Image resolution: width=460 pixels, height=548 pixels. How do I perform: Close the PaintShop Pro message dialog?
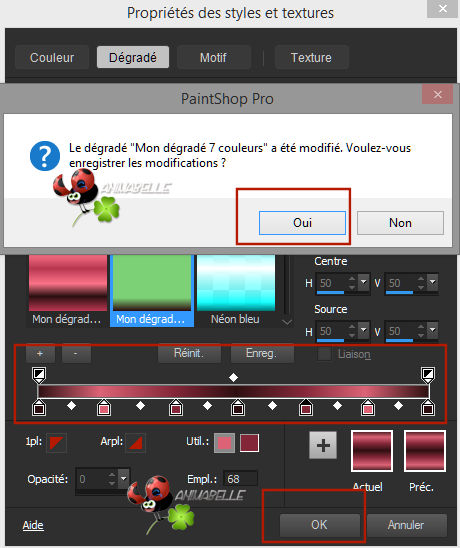[x=438, y=94]
